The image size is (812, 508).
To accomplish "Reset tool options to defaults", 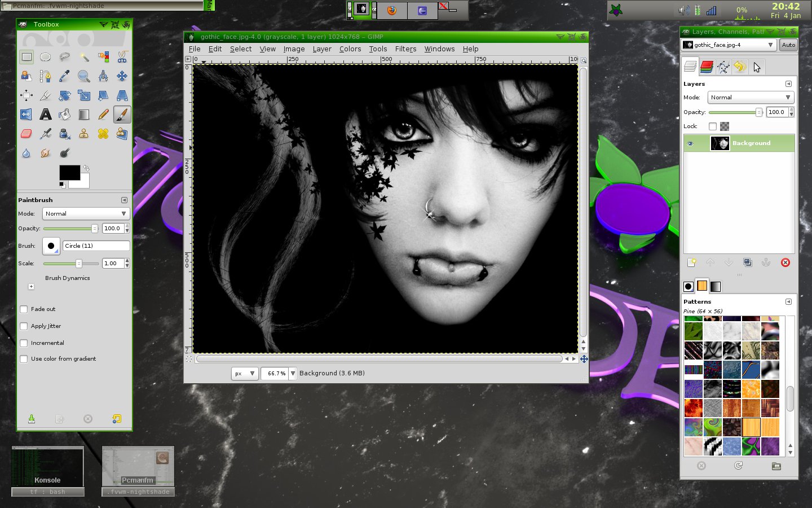I will point(116,419).
